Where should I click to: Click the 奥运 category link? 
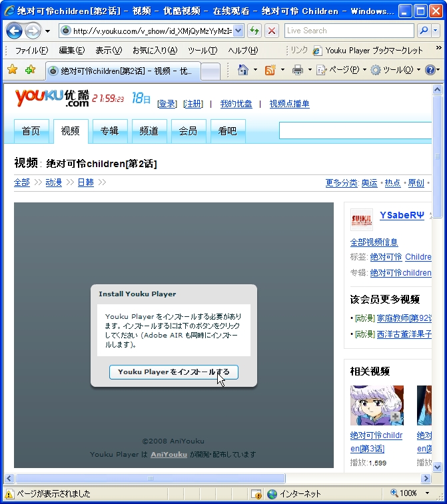click(369, 183)
